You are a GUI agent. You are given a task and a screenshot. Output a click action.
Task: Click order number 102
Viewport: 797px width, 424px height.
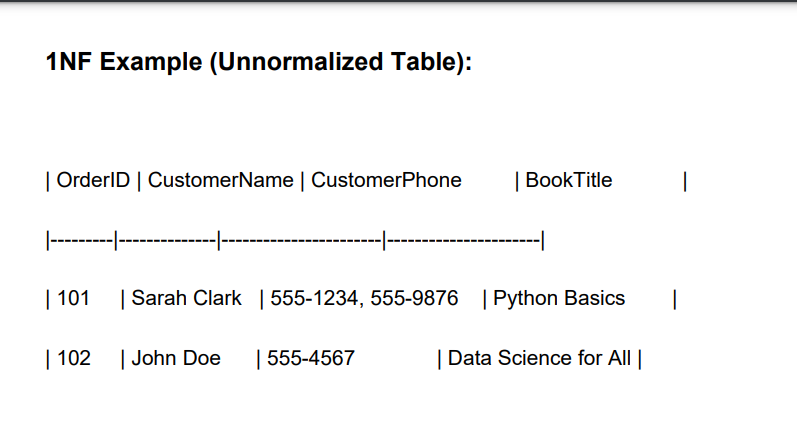point(74,358)
